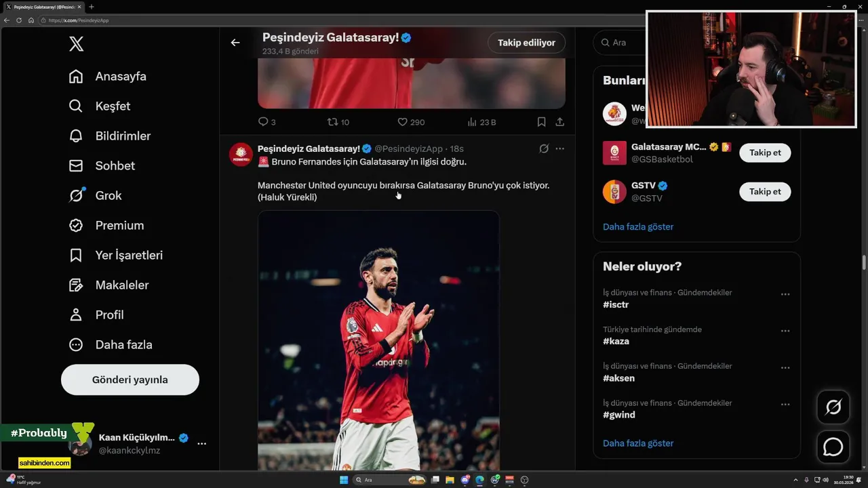Click page scrollbar thumb
Viewport: 868px width, 488px height.
[x=864, y=262]
